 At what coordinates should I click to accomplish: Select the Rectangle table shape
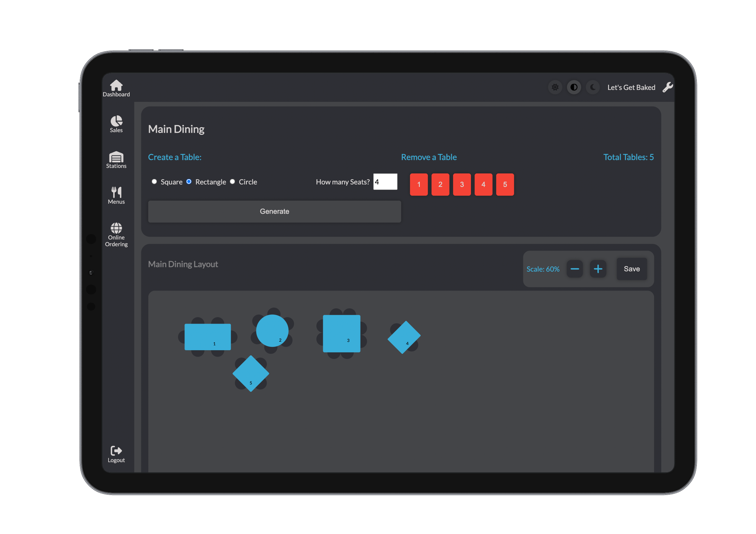pos(189,182)
